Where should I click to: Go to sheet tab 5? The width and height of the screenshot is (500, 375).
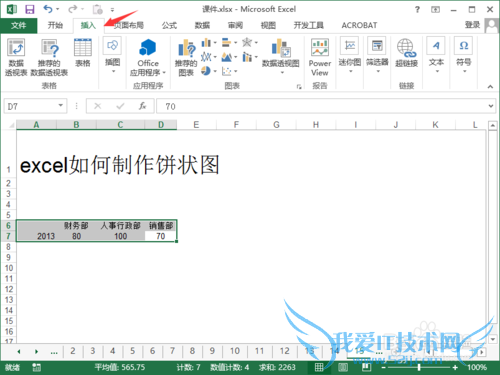(132, 351)
